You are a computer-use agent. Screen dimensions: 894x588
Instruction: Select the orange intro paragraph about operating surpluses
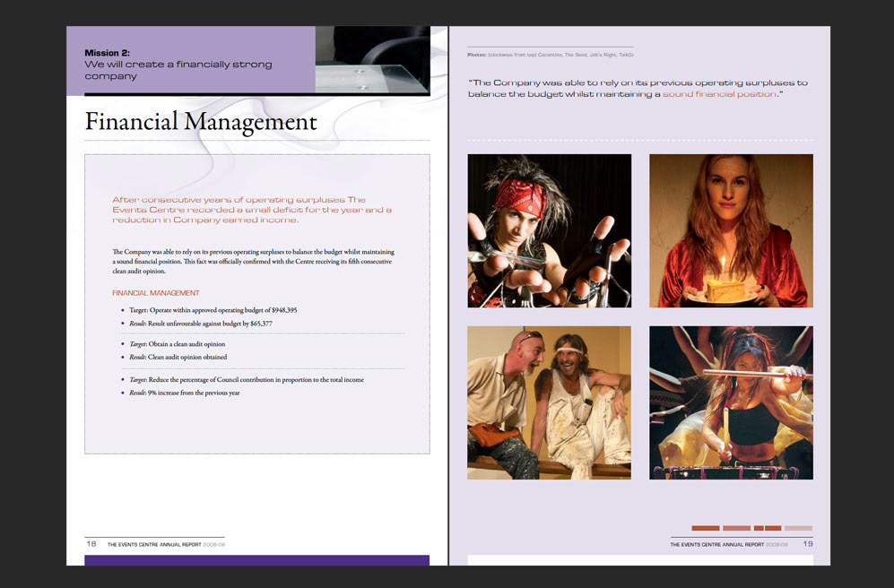click(252, 210)
